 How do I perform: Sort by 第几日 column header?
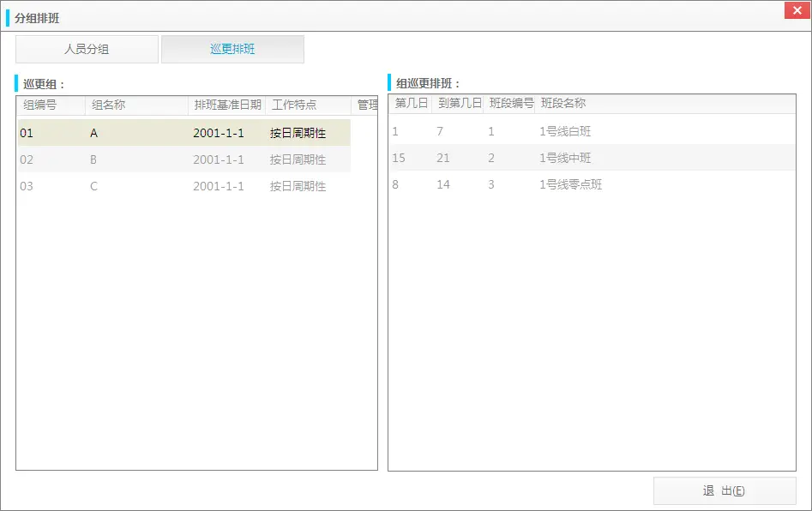411,104
